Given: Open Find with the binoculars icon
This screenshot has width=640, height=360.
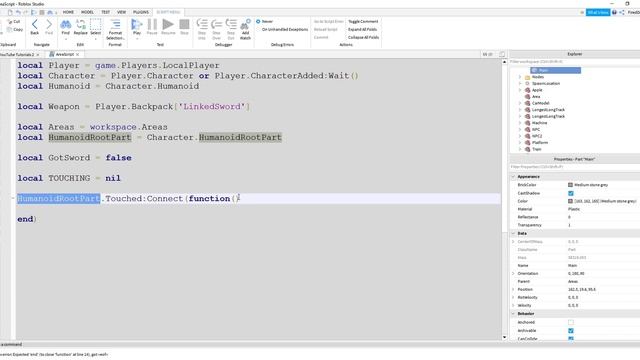Looking at the screenshot, I should [65, 24].
